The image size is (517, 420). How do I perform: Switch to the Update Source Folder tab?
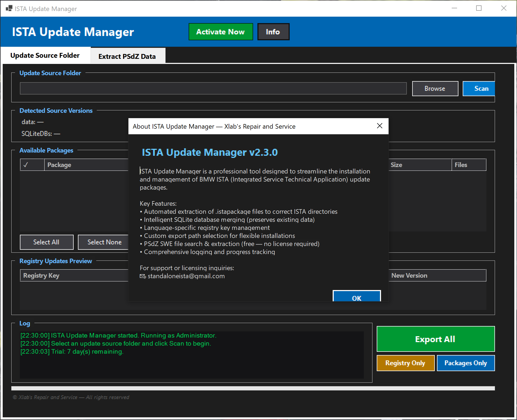point(45,55)
